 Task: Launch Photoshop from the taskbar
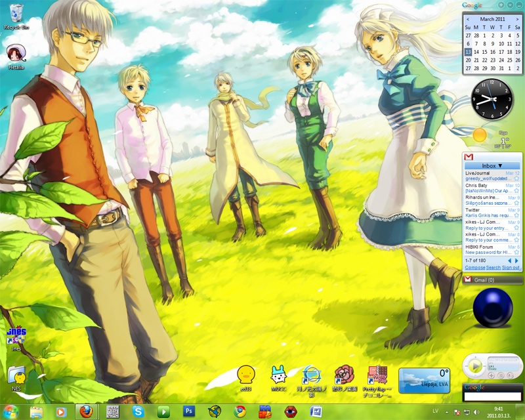(189, 411)
